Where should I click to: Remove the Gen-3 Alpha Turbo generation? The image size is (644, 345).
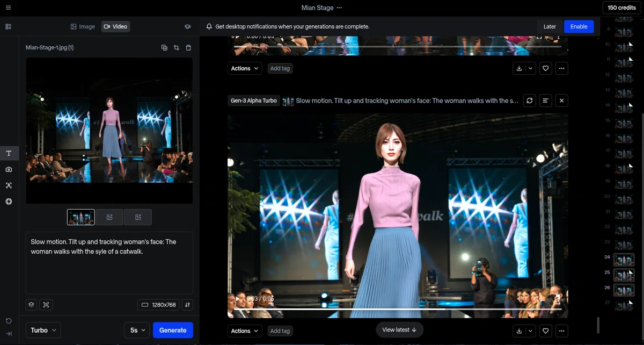click(561, 100)
